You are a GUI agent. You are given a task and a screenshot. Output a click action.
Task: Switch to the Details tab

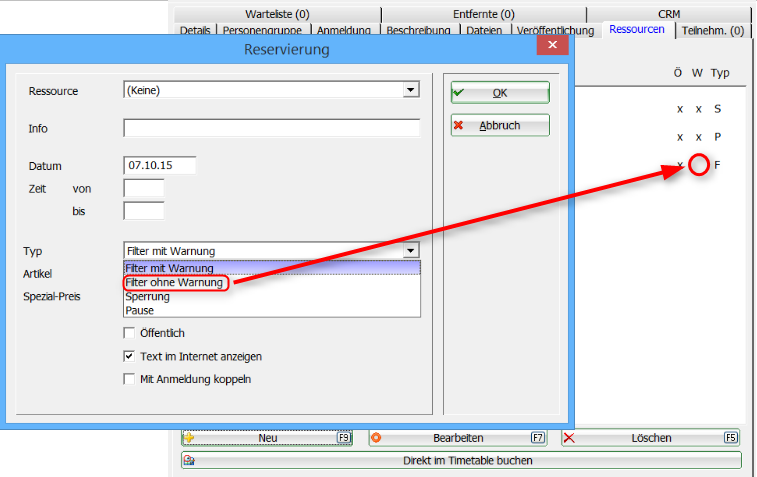click(x=195, y=29)
